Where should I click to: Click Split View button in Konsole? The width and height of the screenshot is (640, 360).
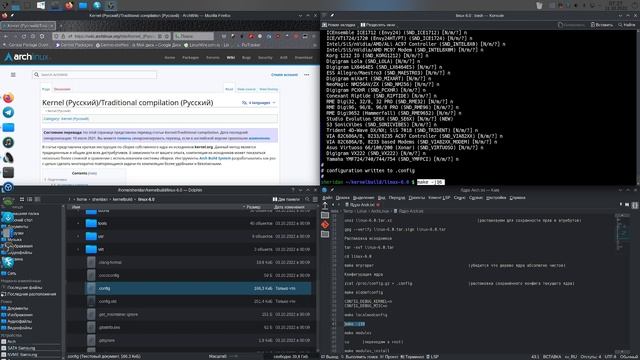point(378,25)
